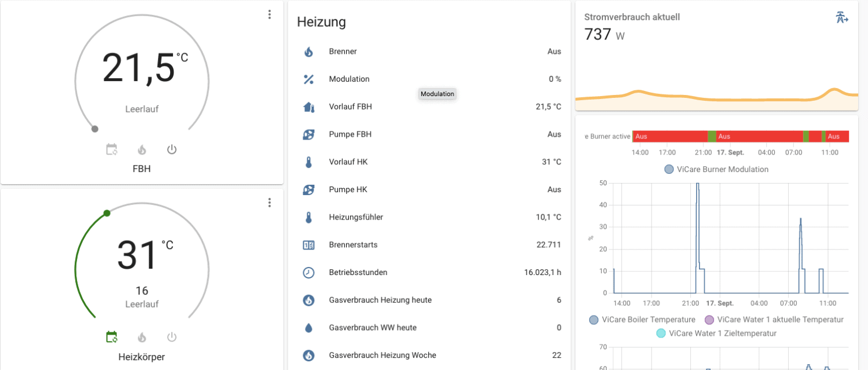Click the Betriebsstunden clock icon

[308, 272]
